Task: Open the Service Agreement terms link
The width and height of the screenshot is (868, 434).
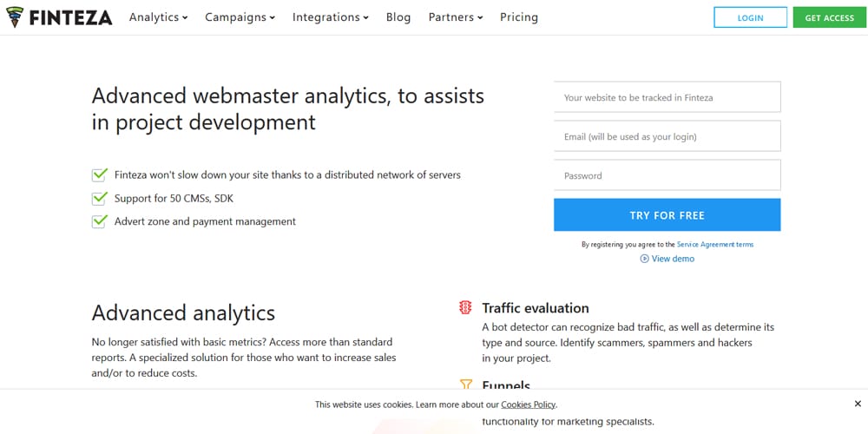Action: pos(715,244)
